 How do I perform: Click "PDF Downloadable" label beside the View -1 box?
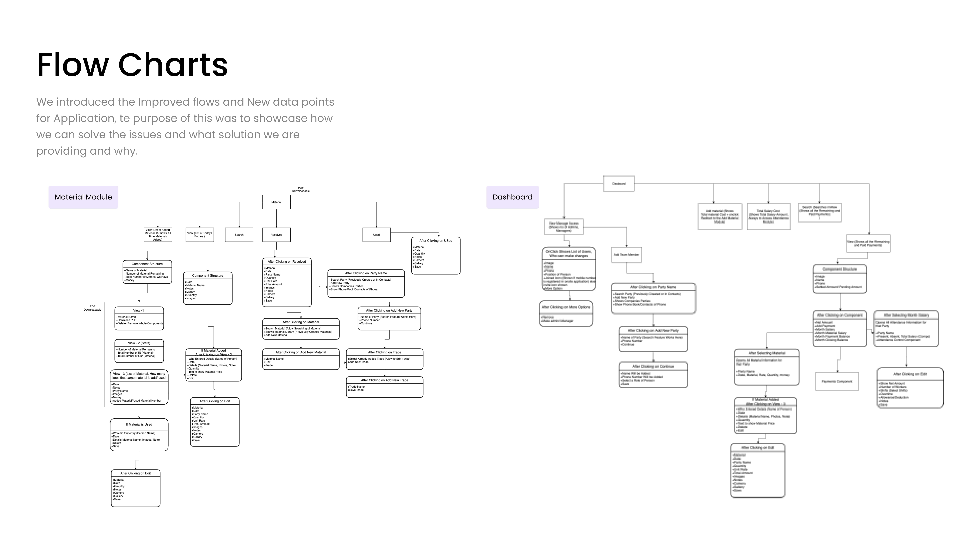92,308
